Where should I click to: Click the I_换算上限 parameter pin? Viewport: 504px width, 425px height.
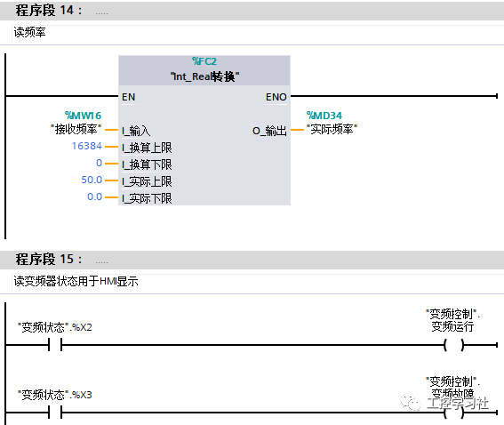pos(147,148)
